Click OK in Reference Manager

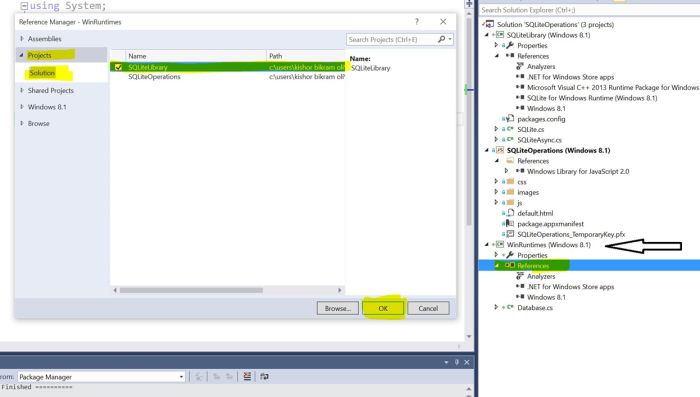pos(383,308)
